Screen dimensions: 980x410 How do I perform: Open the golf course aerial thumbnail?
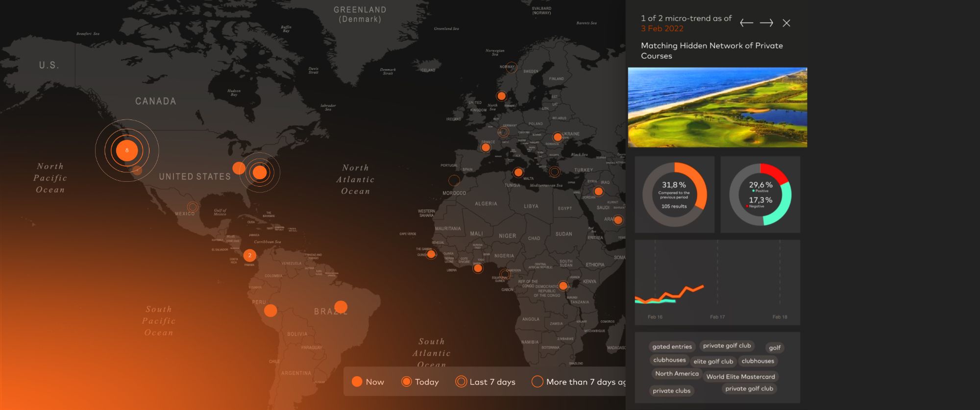[x=717, y=107]
